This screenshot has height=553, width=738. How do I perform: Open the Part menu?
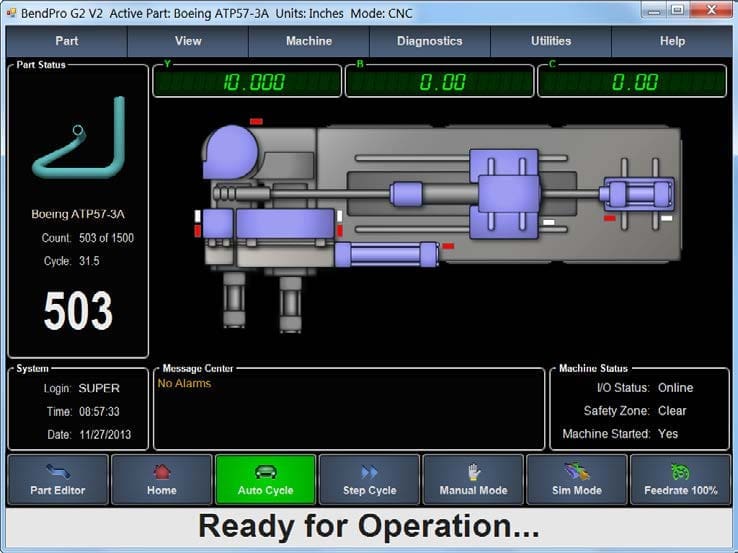[x=66, y=41]
